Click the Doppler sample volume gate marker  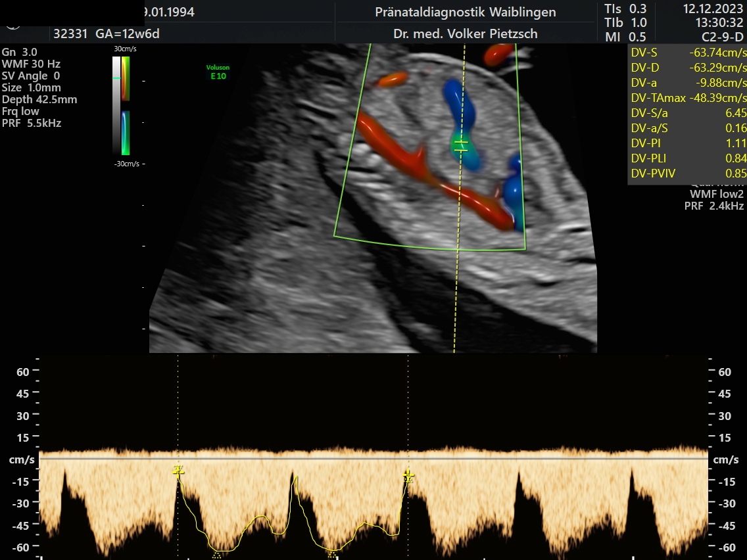pyautogui.click(x=462, y=146)
